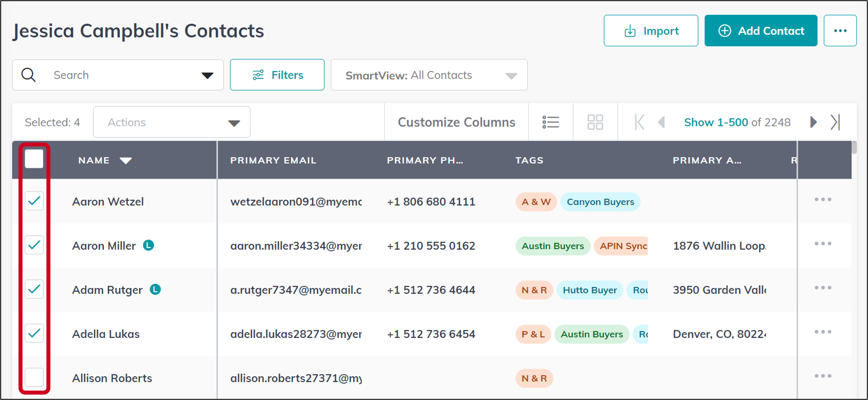Screen dimensions: 868x400
Task: Click the PRIMARY A... column header
Action: click(x=707, y=160)
